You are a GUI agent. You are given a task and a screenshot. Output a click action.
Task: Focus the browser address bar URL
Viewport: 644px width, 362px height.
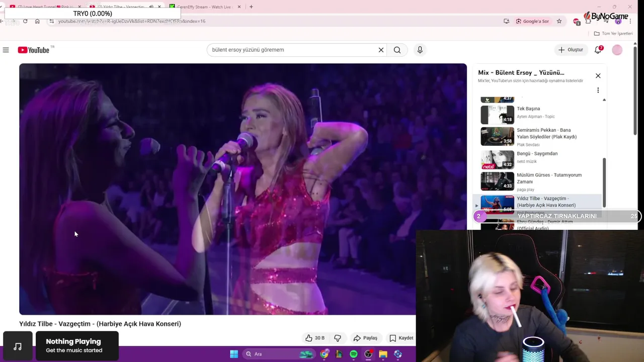click(x=132, y=21)
